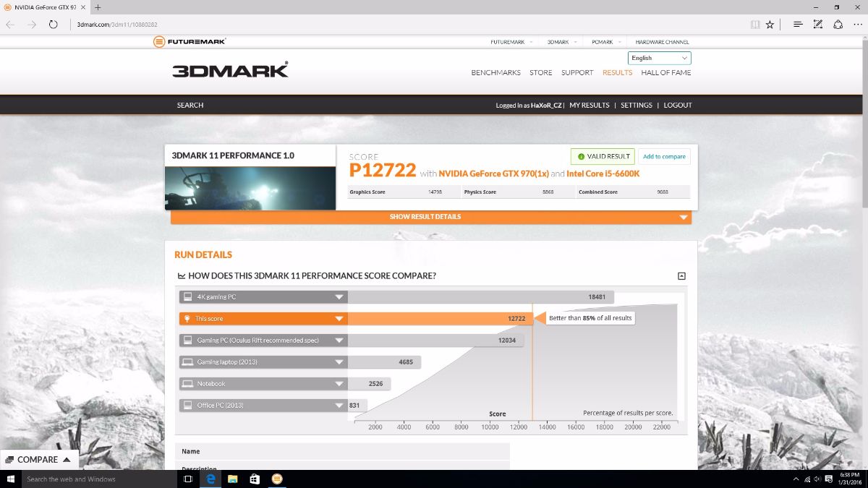Screen dimensions: 868x488
Task: Open File Explorer from the taskbar
Action: coord(233,479)
